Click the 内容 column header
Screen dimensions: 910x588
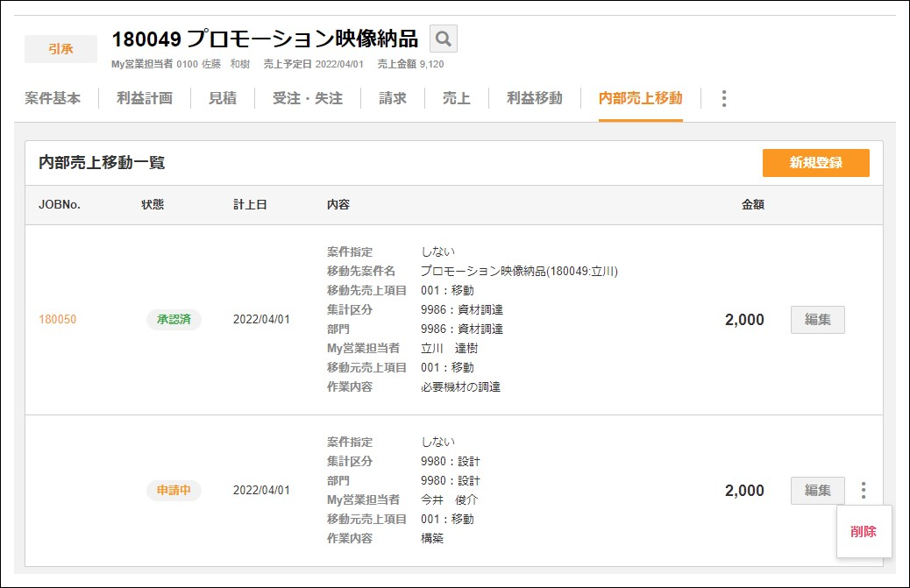(x=338, y=205)
